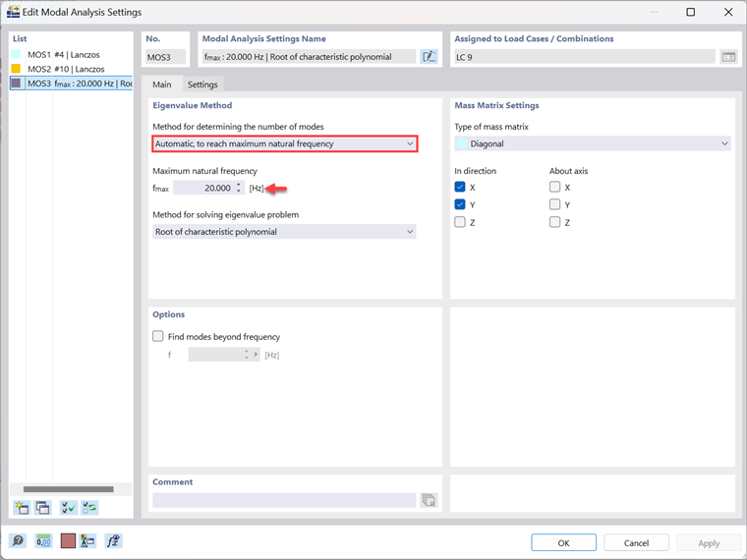
Task: Uncheck mass in direction X
Action: (x=460, y=187)
